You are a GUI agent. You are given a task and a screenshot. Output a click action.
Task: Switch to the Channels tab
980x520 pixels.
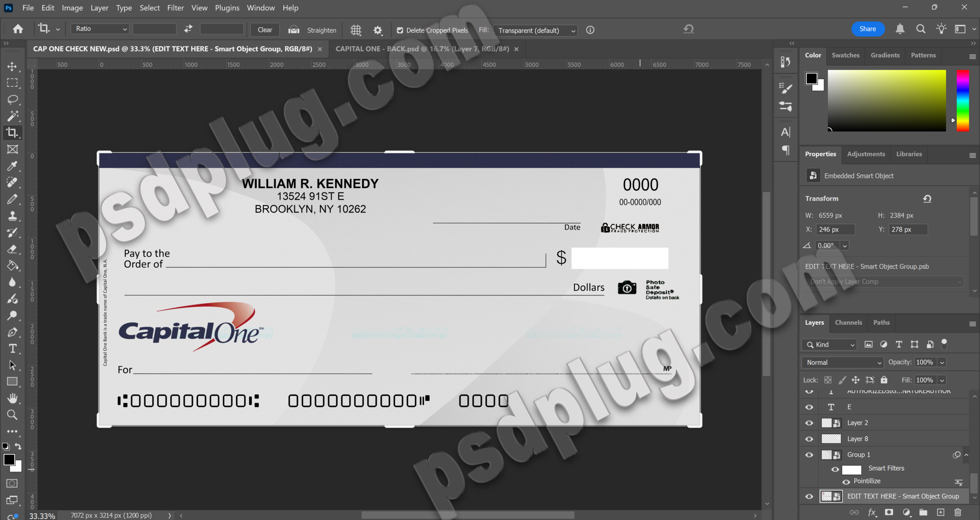pyautogui.click(x=848, y=322)
